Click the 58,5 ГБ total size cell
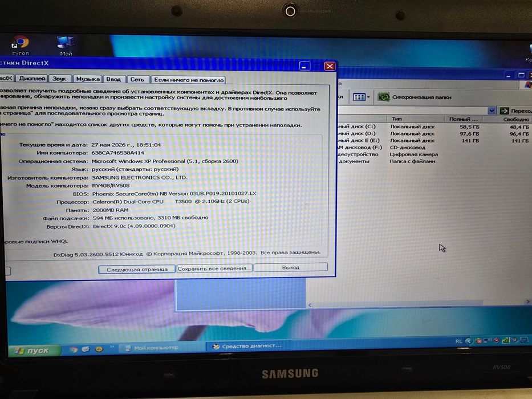 tap(469, 127)
